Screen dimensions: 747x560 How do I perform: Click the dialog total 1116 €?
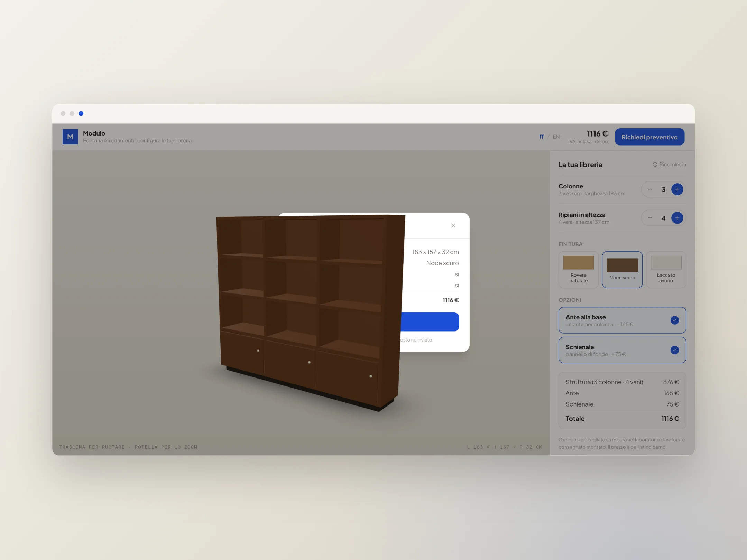click(x=451, y=300)
